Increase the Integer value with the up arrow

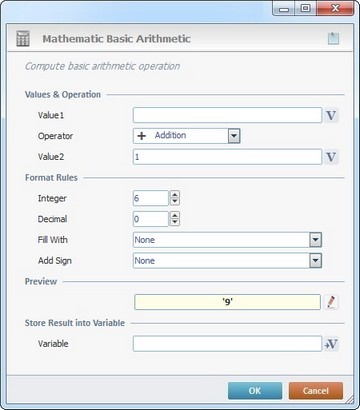[175, 194]
